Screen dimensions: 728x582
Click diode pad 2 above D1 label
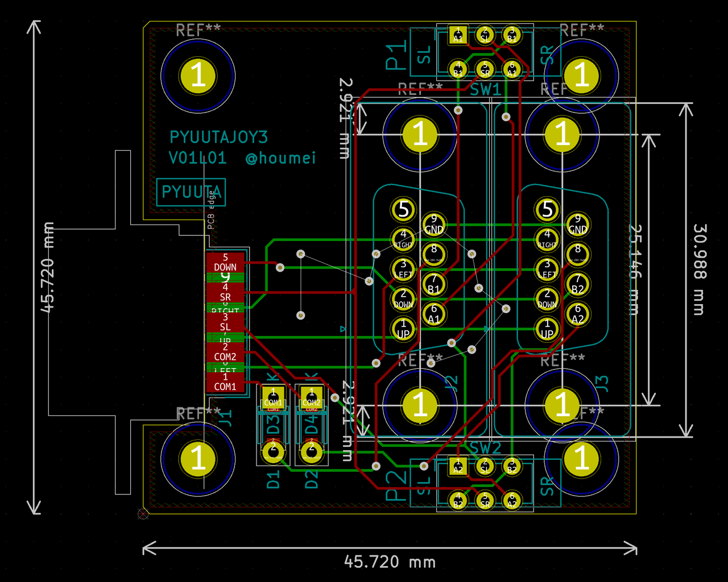point(273,452)
